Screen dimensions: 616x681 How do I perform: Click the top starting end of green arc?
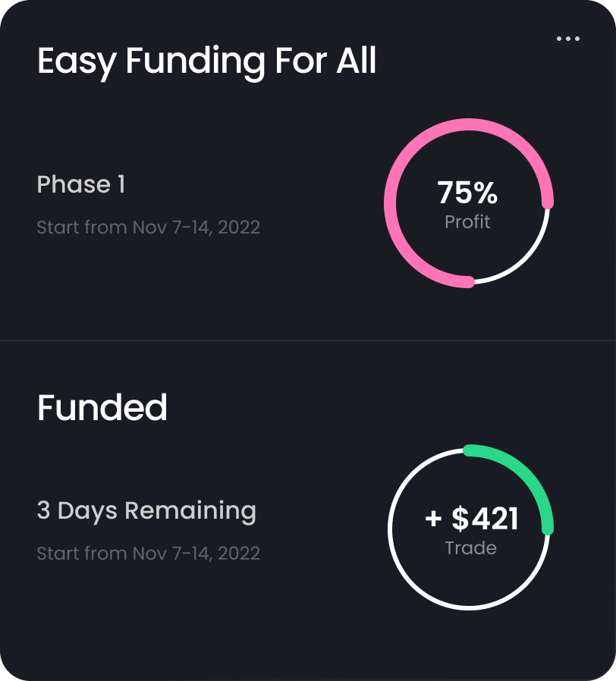(x=469, y=450)
